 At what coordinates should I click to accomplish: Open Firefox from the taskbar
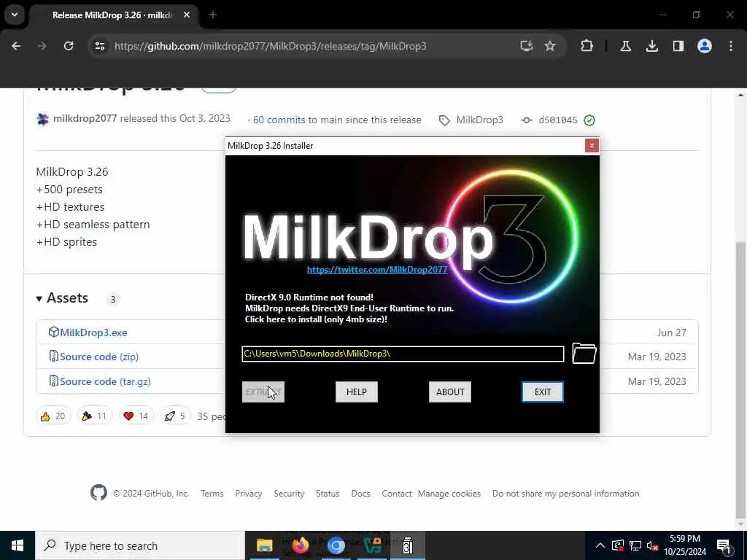(300, 545)
